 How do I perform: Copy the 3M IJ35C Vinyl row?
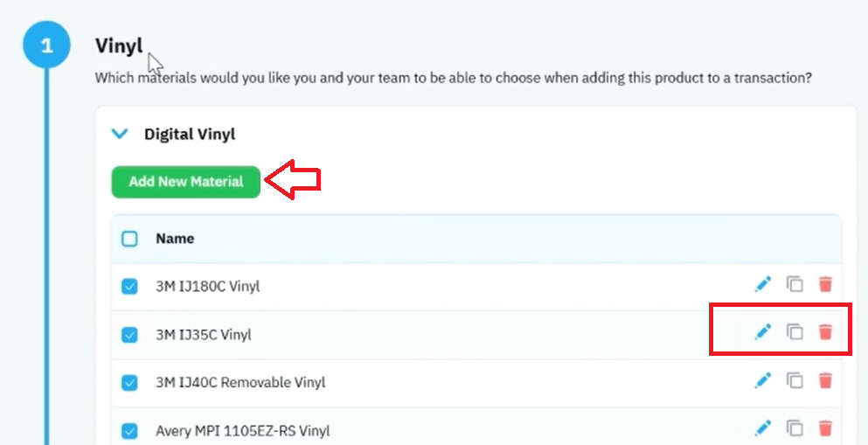[x=795, y=332]
